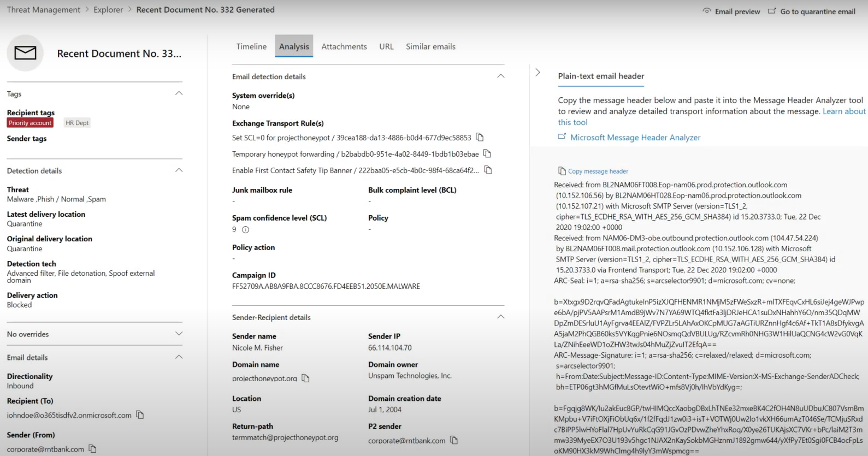Collapse the plain-text header pane arrow
The height and width of the screenshot is (456, 868).
(x=538, y=72)
